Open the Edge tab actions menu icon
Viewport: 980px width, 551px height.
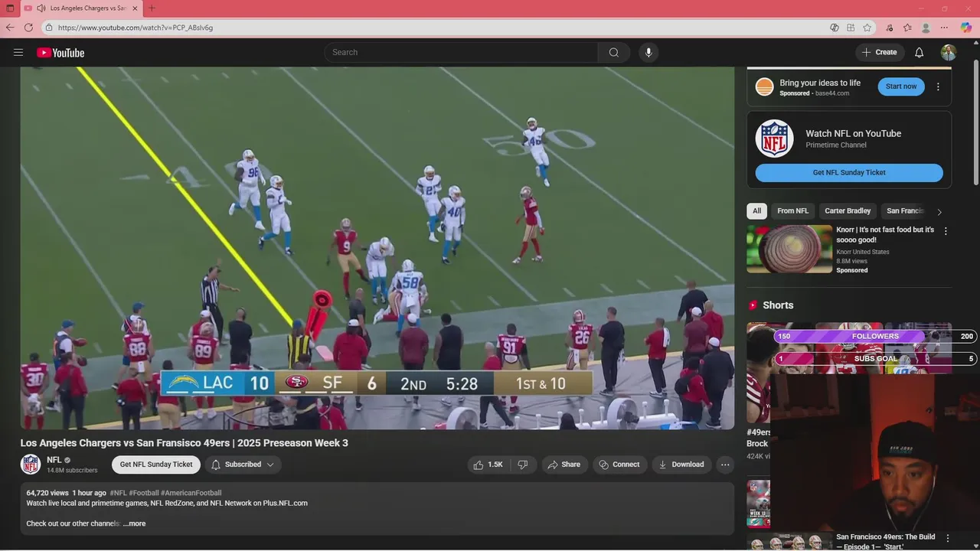tap(10, 8)
